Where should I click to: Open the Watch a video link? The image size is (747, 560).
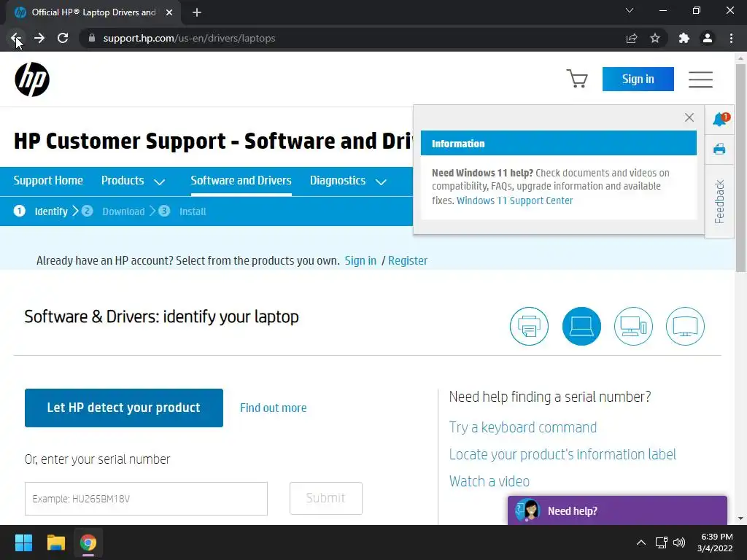(489, 481)
